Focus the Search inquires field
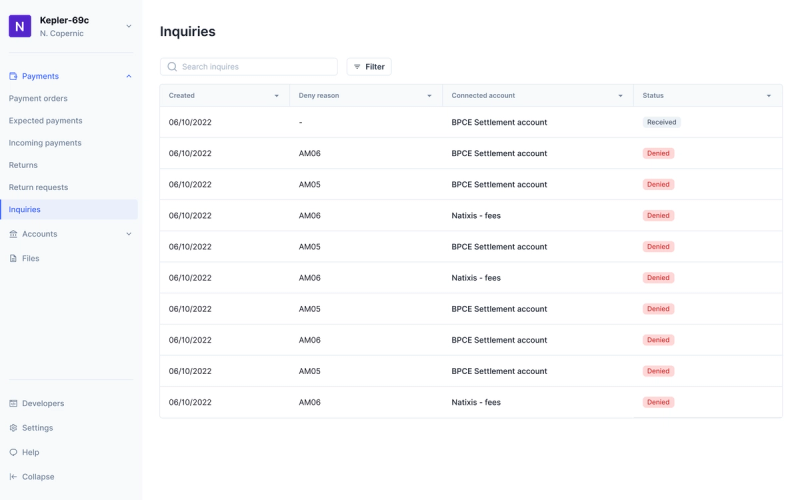This screenshot has height=500, width=800. coord(249,67)
